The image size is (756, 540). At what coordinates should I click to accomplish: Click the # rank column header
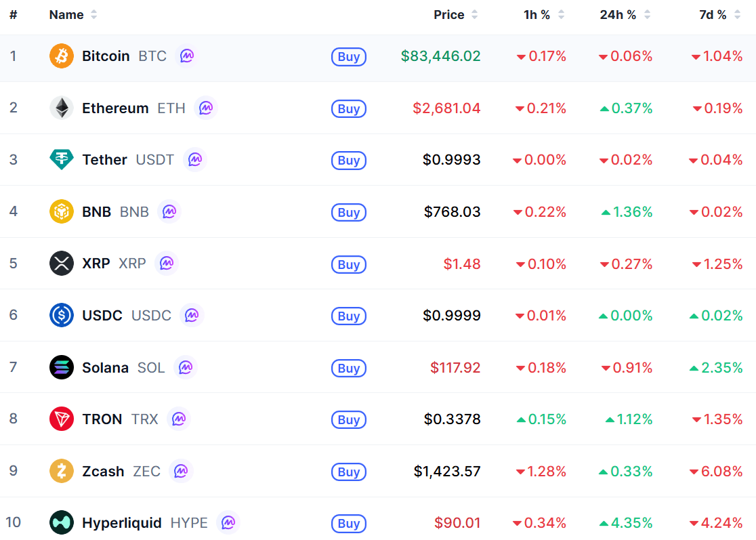pyautogui.click(x=14, y=15)
